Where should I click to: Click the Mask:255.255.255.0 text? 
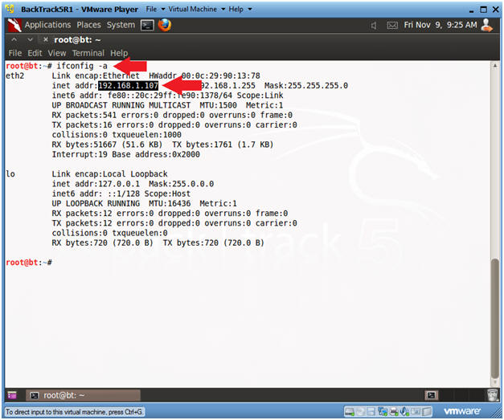[306, 85]
